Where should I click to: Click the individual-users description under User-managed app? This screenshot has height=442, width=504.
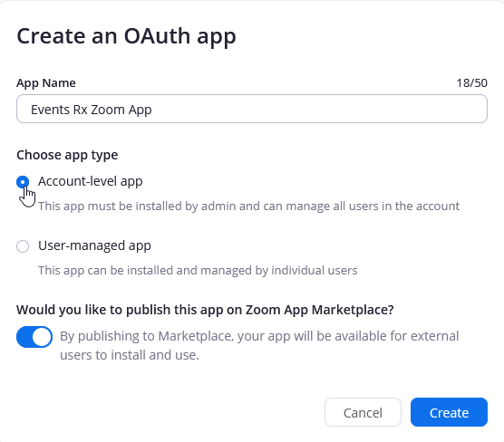tap(198, 271)
